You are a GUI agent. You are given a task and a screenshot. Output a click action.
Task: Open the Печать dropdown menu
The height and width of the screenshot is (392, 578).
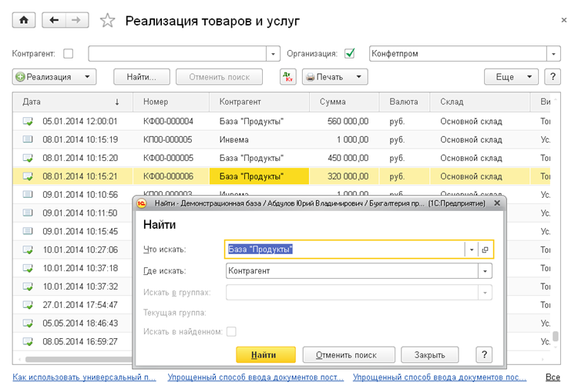tap(358, 77)
